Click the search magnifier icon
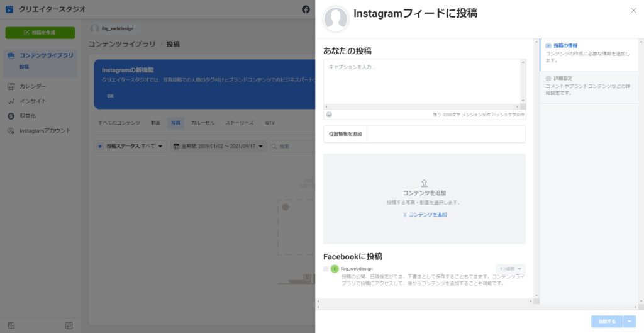 coord(274,146)
